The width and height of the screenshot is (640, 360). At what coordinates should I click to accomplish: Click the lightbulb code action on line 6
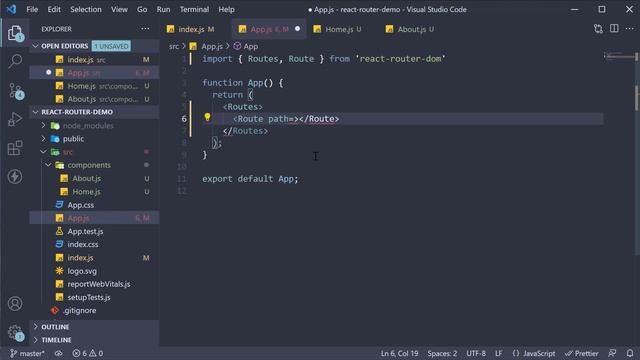pos(207,118)
